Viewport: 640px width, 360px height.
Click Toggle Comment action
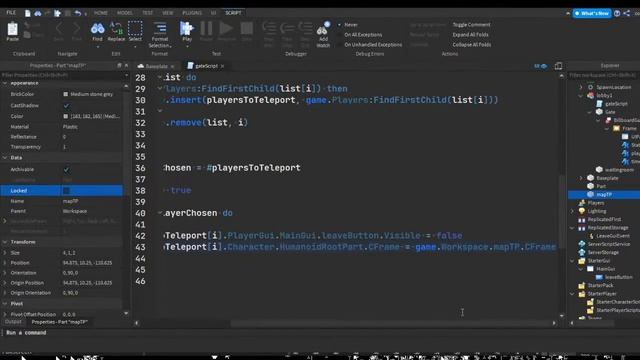(x=471, y=24)
